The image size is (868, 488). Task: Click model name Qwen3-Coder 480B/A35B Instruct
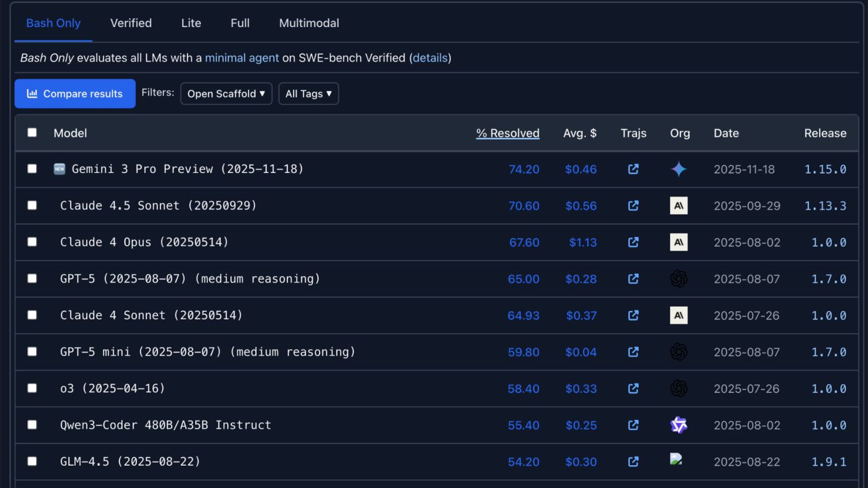[x=166, y=425]
